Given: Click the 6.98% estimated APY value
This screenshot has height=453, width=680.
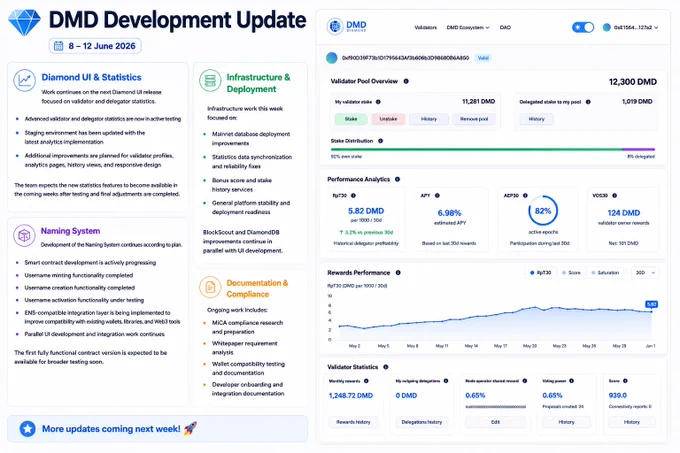Looking at the screenshot, I should pos(449,213).
